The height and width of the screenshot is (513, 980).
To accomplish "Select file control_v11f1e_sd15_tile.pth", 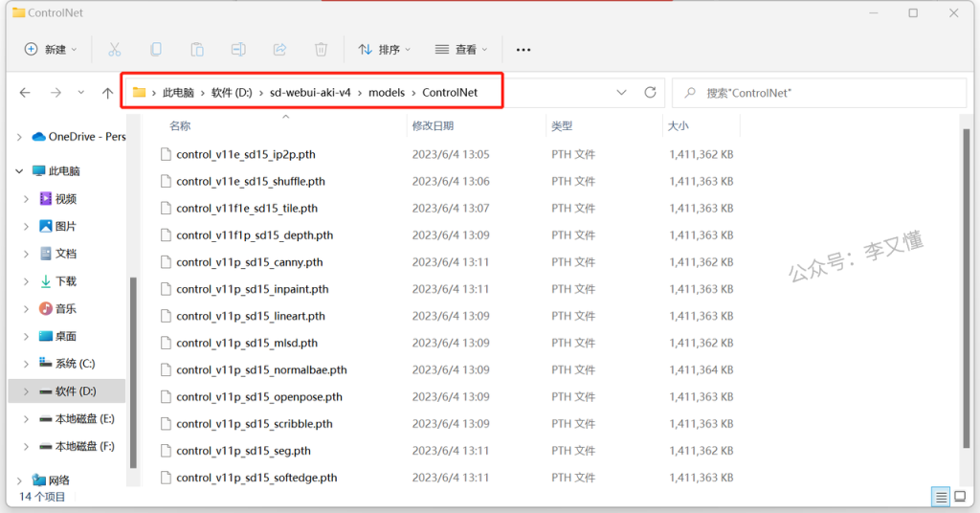I will 247,208.
